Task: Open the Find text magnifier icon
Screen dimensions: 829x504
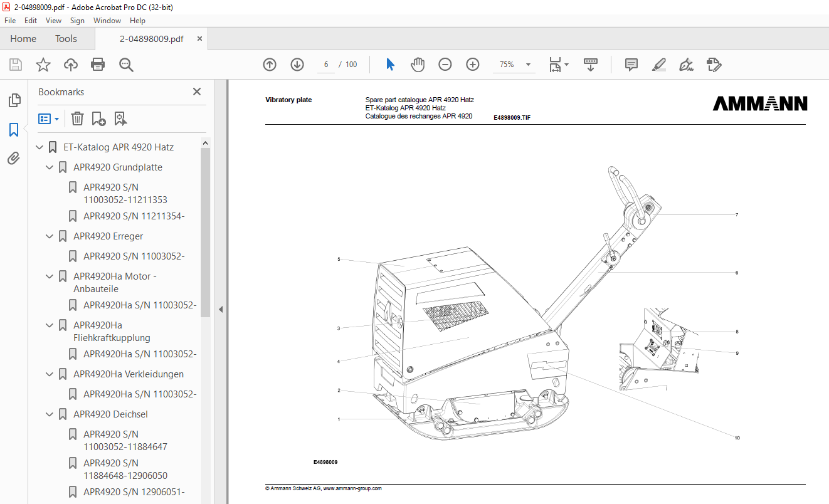Action: (x=126, y=65)
